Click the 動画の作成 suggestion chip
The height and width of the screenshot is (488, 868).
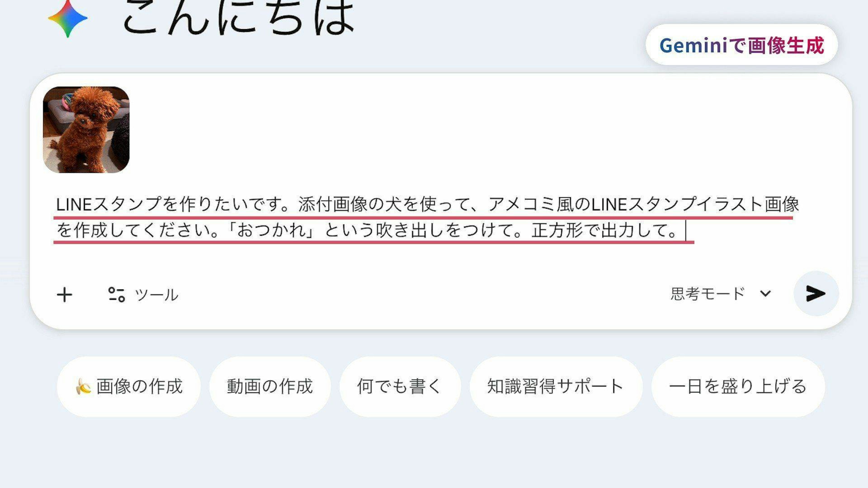[270, 387]
